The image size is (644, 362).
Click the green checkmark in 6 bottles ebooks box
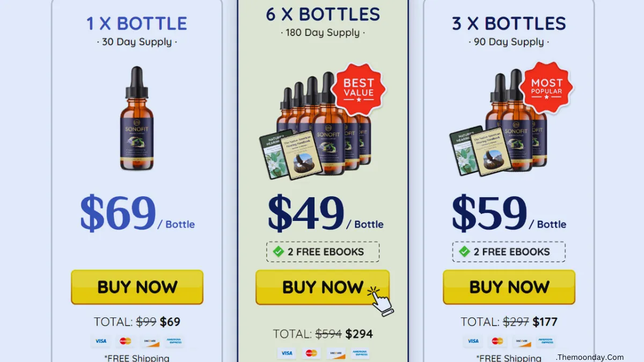click(278, 252)
